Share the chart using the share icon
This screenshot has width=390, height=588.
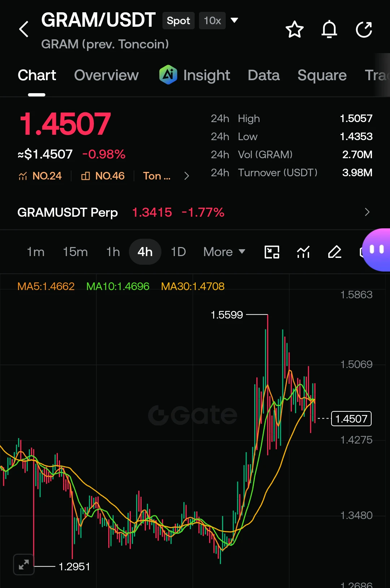pyautogui.click(x=364, y=29)
